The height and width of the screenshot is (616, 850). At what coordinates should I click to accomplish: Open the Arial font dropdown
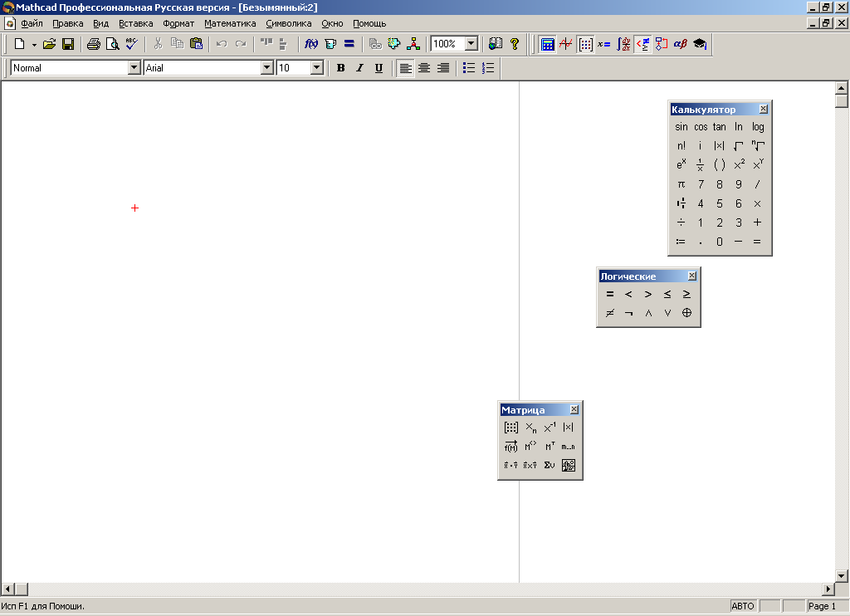266,68
